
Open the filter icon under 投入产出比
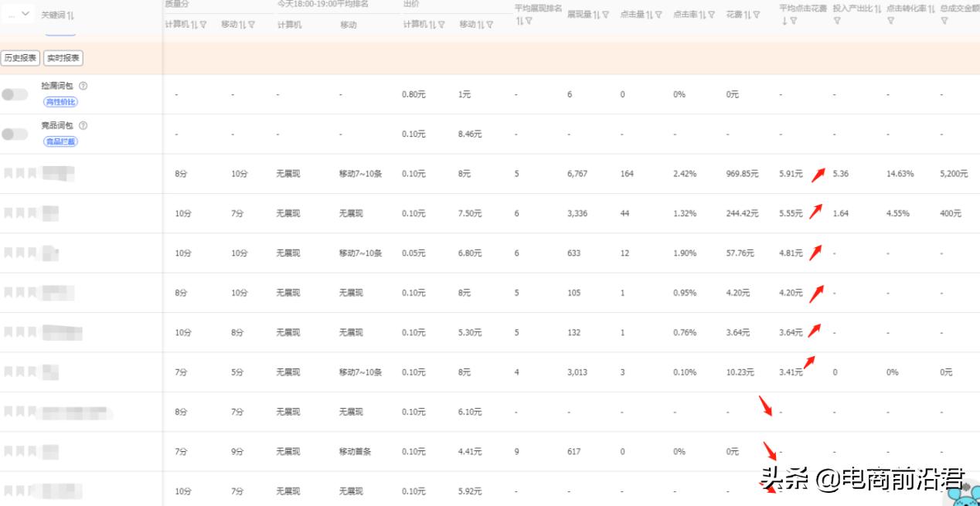tap(838, 20)
